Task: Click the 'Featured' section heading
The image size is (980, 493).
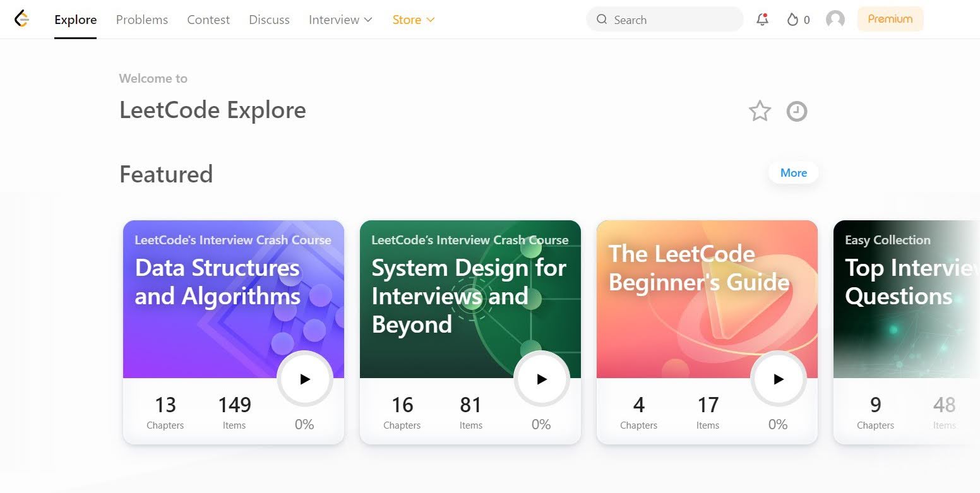Action: point(166,174)
